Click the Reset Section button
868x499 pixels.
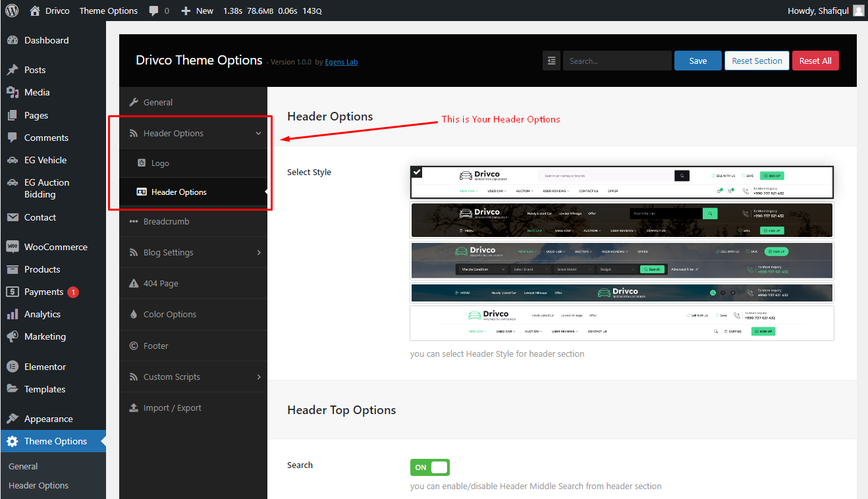[x=757, y=61]
